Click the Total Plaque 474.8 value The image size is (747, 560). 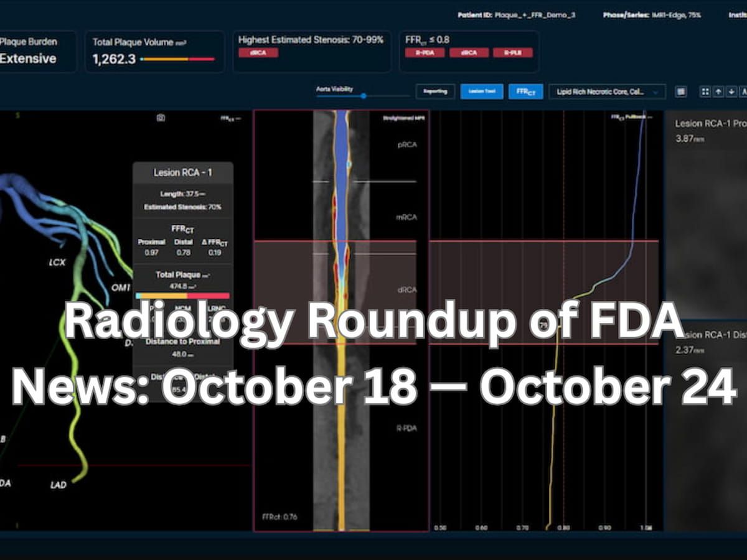pyautogui.click(x=183, y=287)
